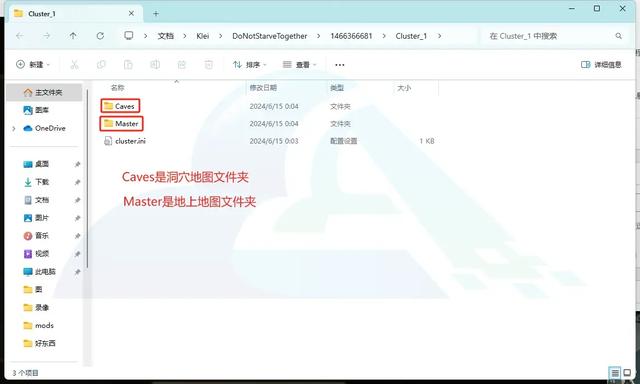Click 1466366681 breadcrumb
Image resolution: width=640 pixels, height=384 pixels.
coord(351,36)
